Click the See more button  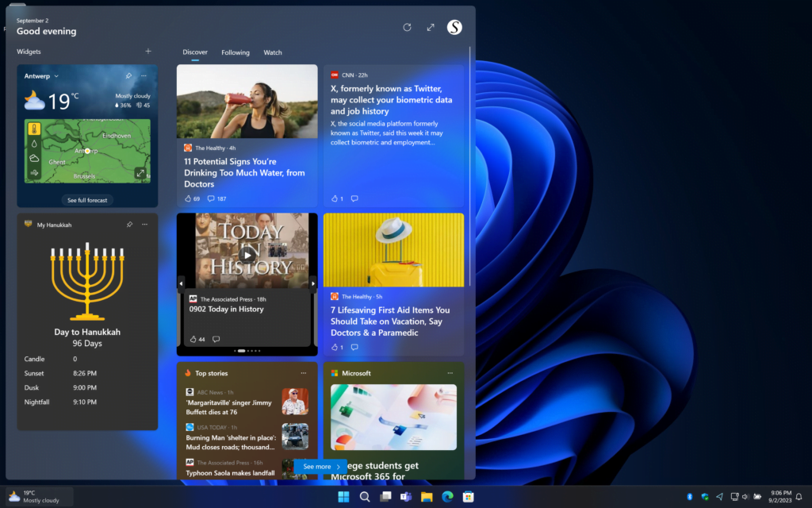[x=320, y=467]
